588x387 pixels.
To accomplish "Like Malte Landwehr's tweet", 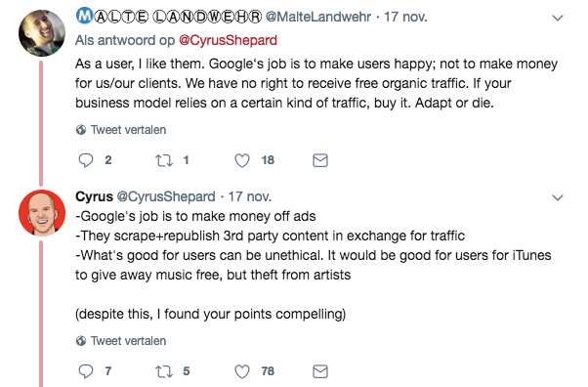I will (x=242, y=160).
